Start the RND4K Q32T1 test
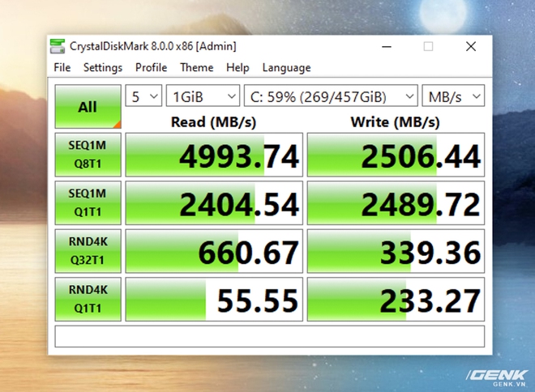535x392 pixels. [x=88, y=251]
